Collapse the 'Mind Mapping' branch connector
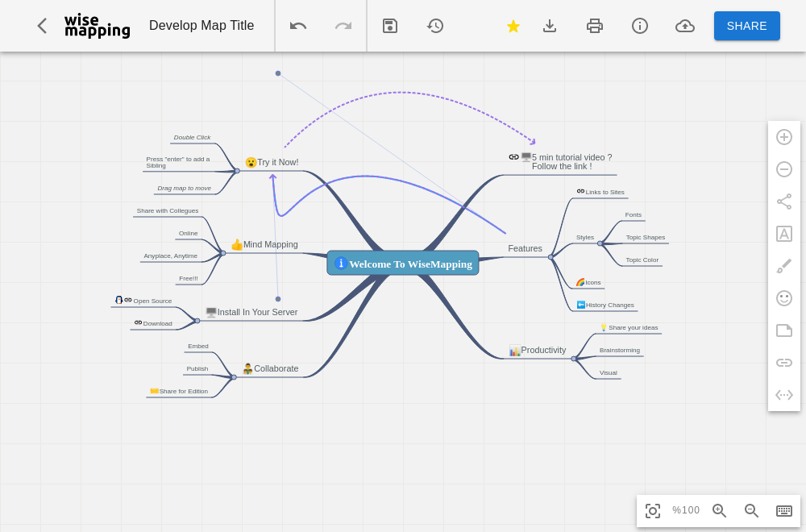 [223, 253]
